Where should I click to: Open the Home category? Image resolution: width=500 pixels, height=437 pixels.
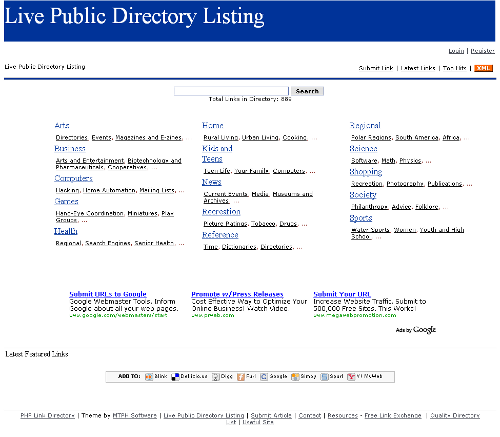point(213,125)
